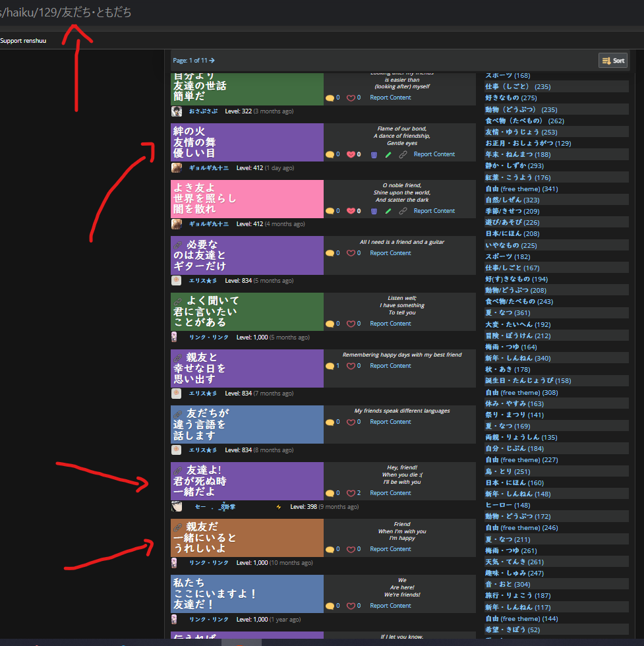
Task: Click comment bubble on "Remembering happy days" haiku
Action: pos(330,366)
